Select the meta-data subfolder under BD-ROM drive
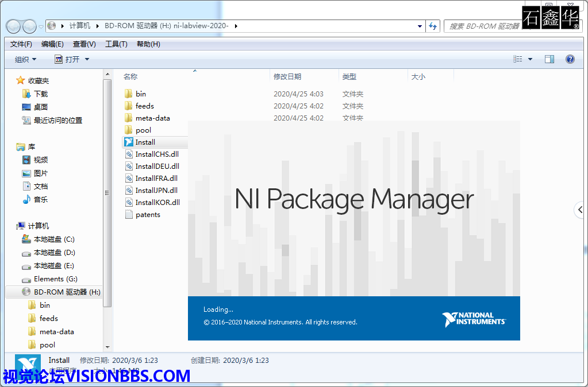 coord(57,331)
